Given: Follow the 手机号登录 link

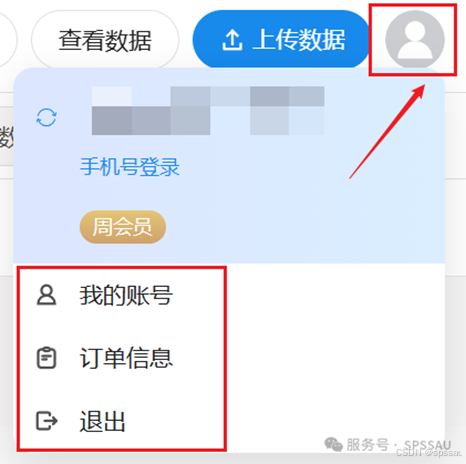Looking at the screenshot, I should point(130,167).
